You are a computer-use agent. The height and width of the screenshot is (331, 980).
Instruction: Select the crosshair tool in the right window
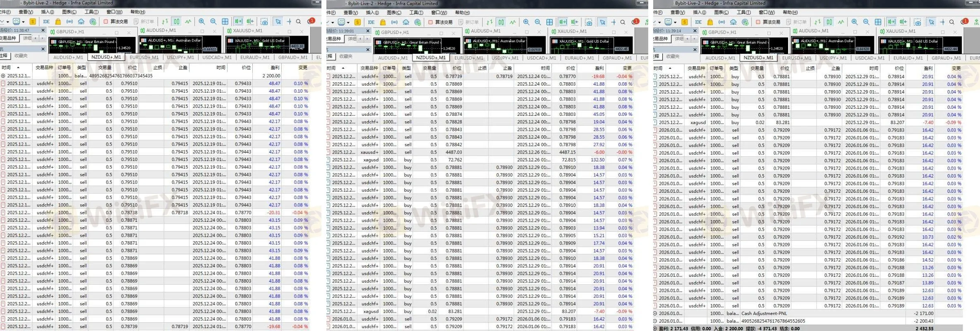click(x=942, y=22)
